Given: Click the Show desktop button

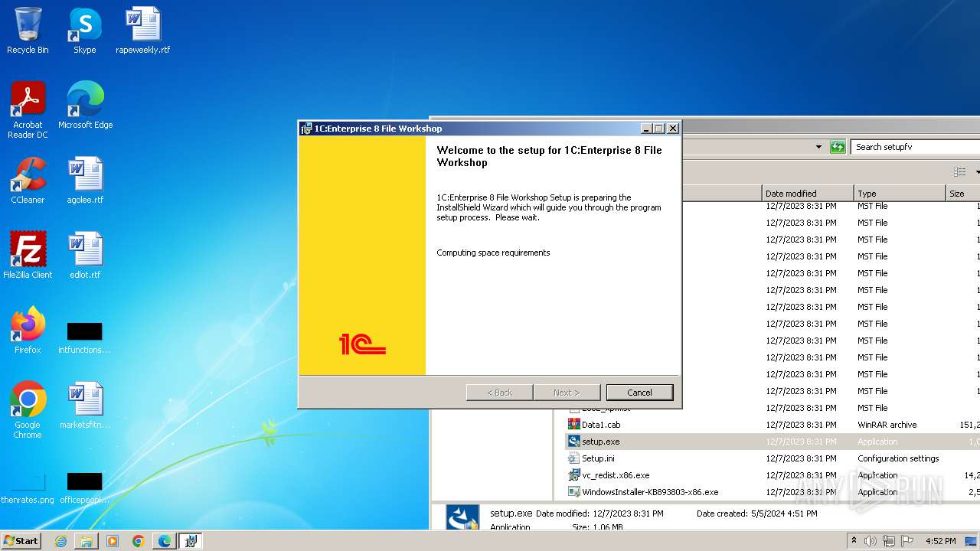Looking at the screenshot, I should tap(972, 541).
